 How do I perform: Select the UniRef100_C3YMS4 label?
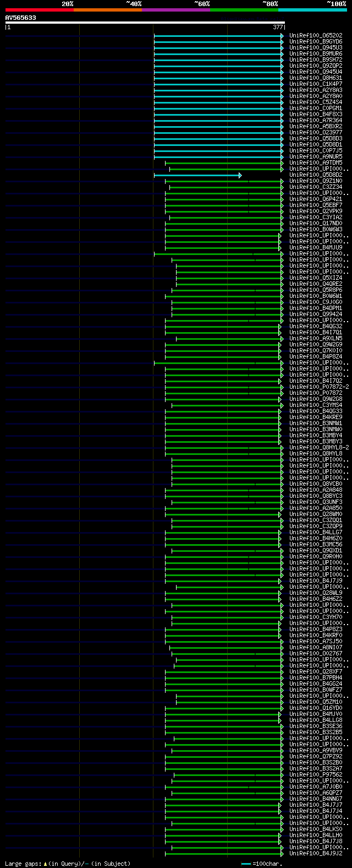tap(316, 405)
